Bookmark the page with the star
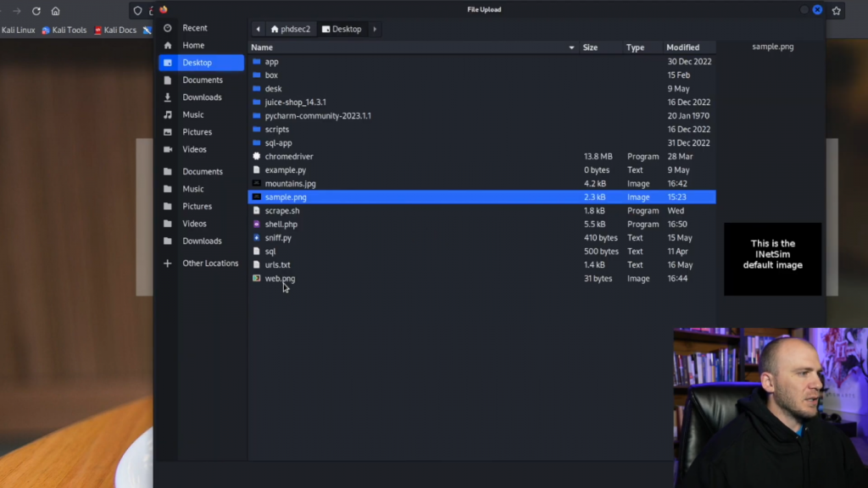868x488 pixels. pos(837,10)
